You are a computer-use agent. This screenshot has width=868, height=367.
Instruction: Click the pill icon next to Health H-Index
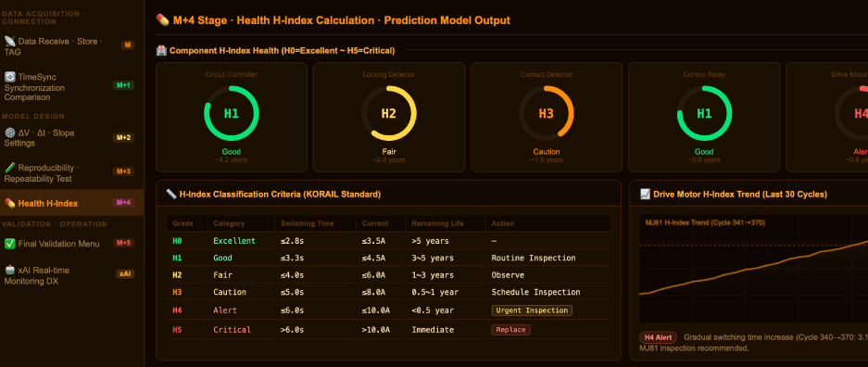pyautogui.click(x=10, y=203)
